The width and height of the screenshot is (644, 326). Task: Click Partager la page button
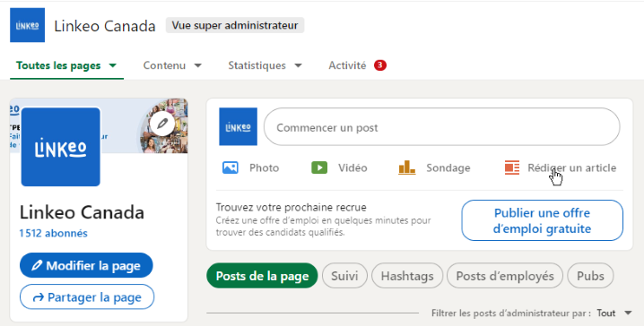pyautogui.click(x=87, y=296)
